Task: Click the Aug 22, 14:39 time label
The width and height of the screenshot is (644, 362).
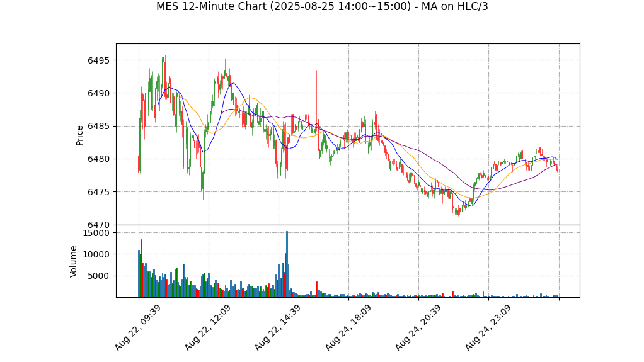Action: click(x=278, y=328)
